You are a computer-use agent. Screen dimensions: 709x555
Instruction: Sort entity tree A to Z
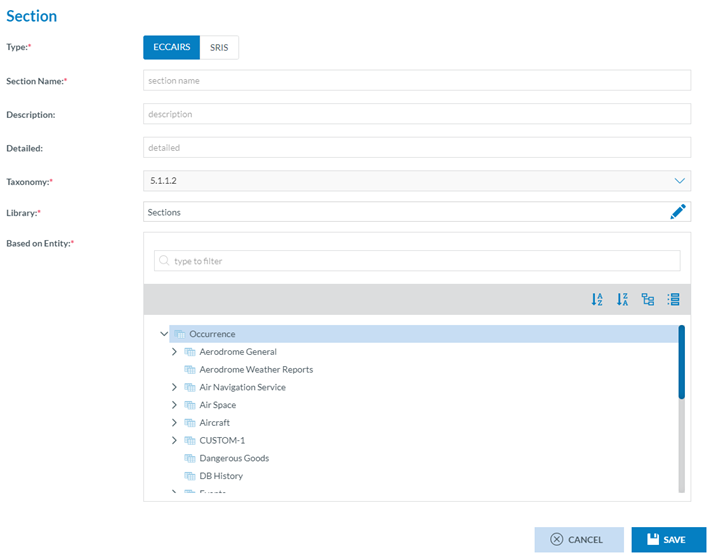597,299
